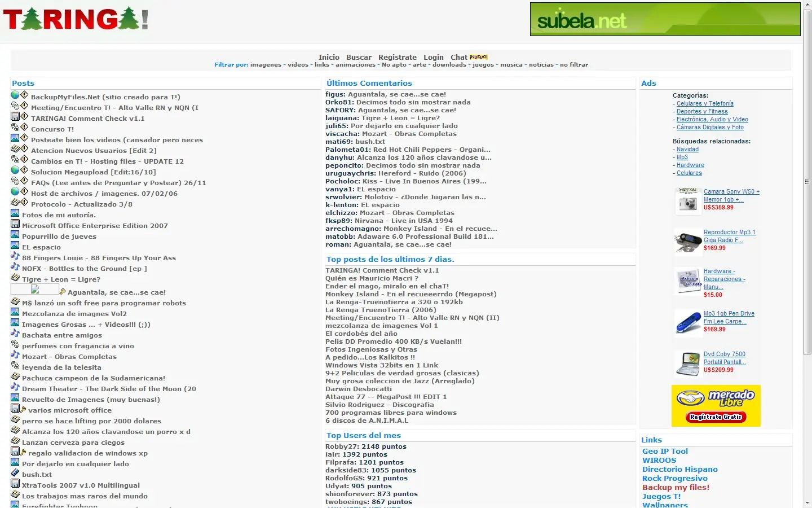The height and width of the screenshot is (508, 812).
Task: Open the Login menu item
Action: (x=434, y=57)
